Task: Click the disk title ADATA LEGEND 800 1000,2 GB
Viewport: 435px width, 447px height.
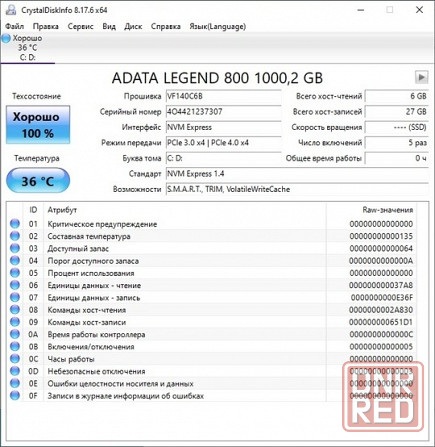Action: pyautogui.click(x=217, y=78)
